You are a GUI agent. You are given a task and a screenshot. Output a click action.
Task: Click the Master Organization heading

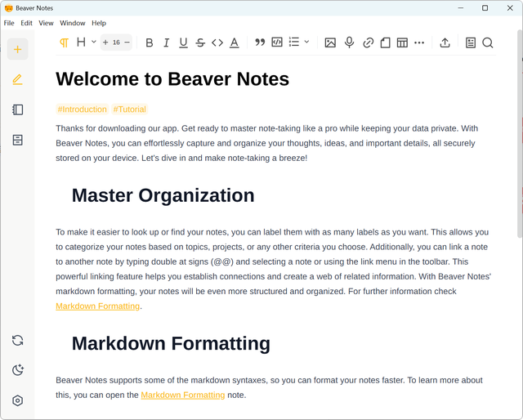[x=163, y=195]
